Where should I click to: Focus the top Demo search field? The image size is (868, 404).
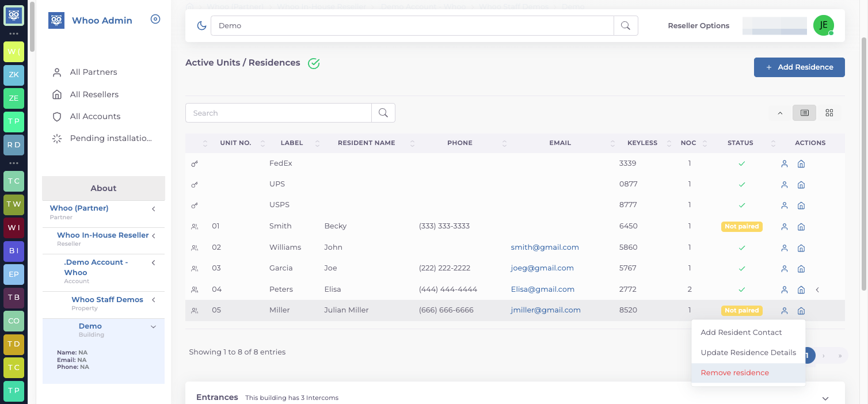(x=412, y=25)
